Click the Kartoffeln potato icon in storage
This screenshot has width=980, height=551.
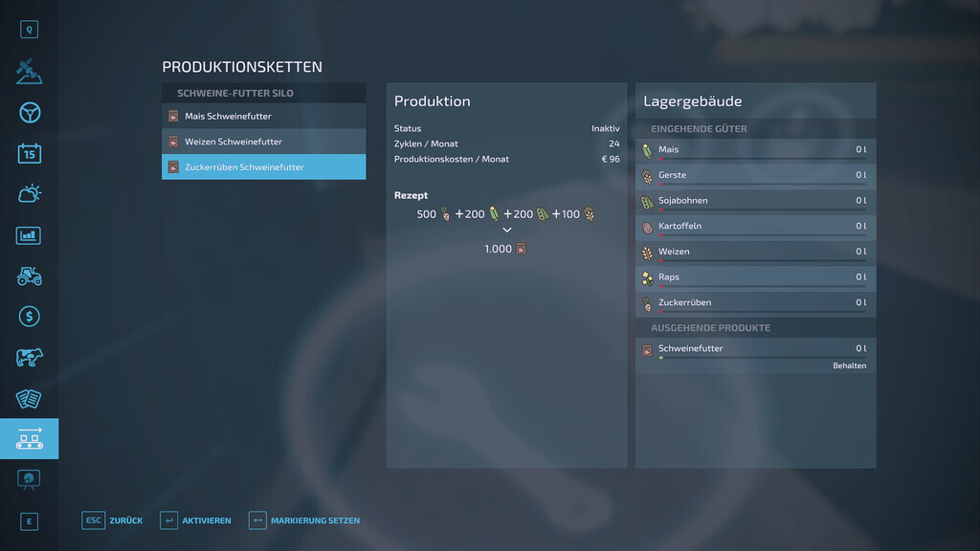click(x=647, y=228)
